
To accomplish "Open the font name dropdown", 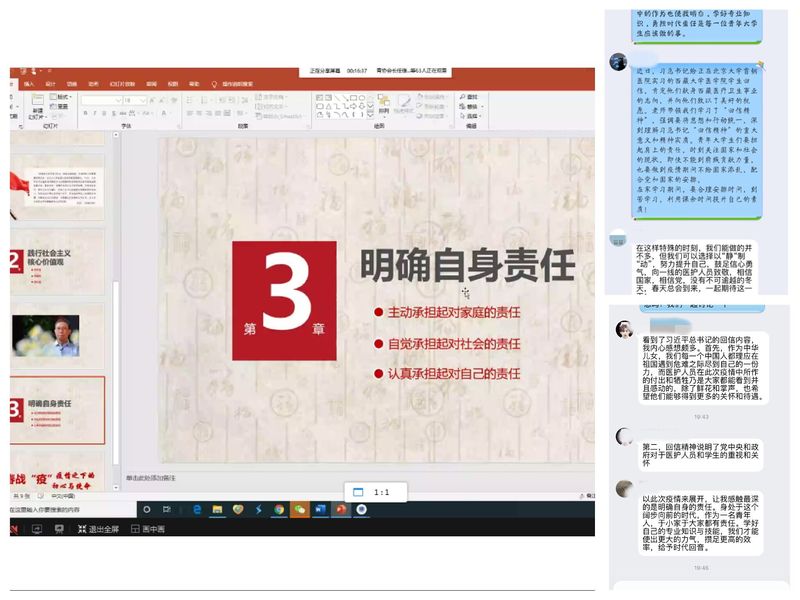I will 119,100.
